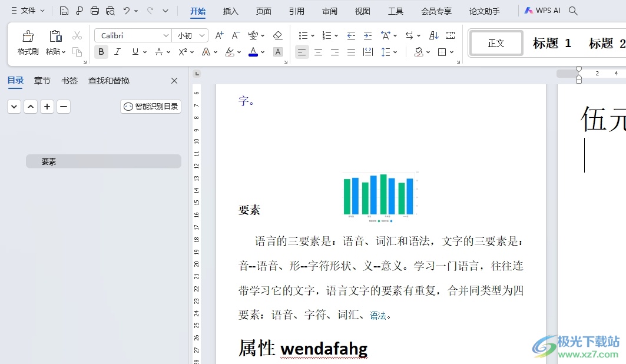Set Justify alignment paragraph
This screenshot has width=626, height=364.
point(352,52)
